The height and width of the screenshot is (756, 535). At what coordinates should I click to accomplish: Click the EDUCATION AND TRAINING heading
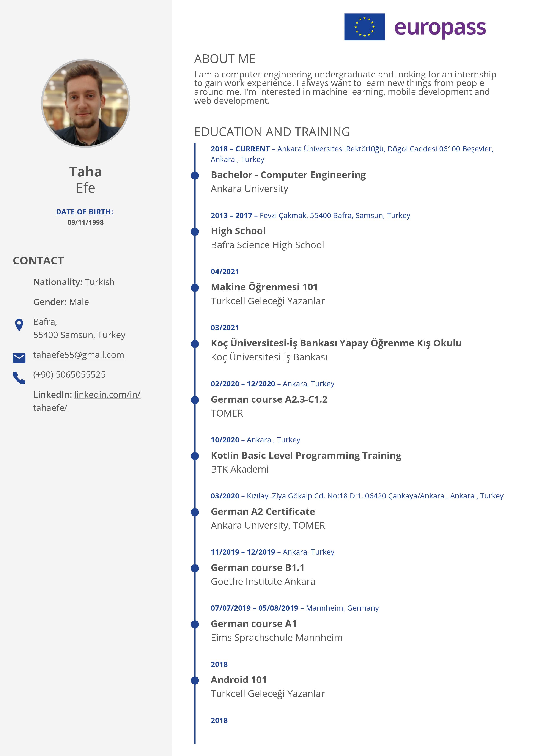coord(272,132)
